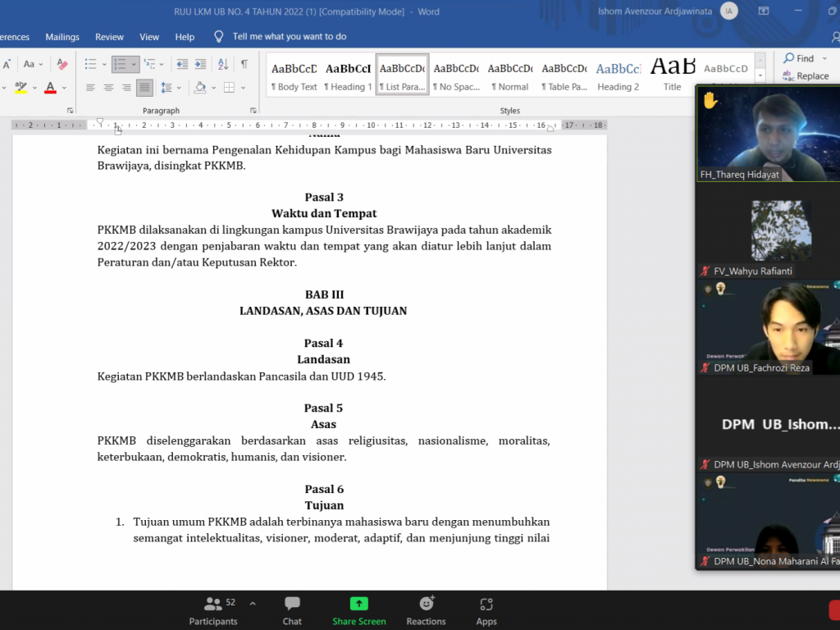Screen dimensions: 840x630
Task: Expand the participants list arrow in Zoom
Action: [253, 603]
